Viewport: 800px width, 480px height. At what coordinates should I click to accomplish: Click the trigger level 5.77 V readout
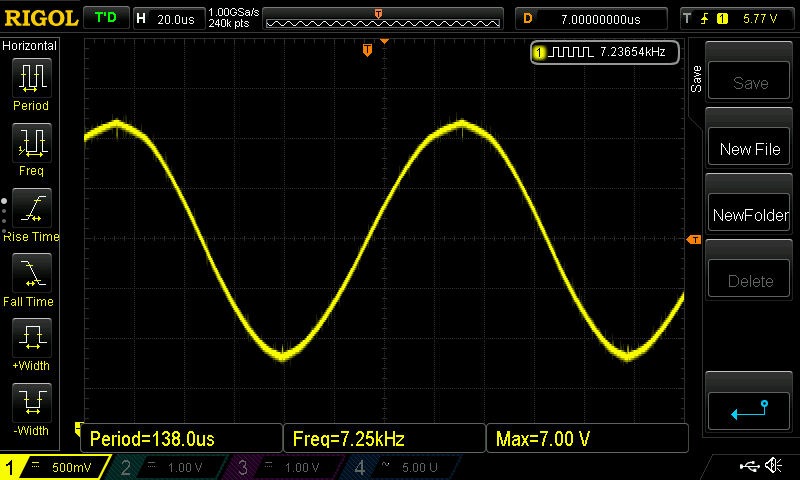tap(760, 19)
